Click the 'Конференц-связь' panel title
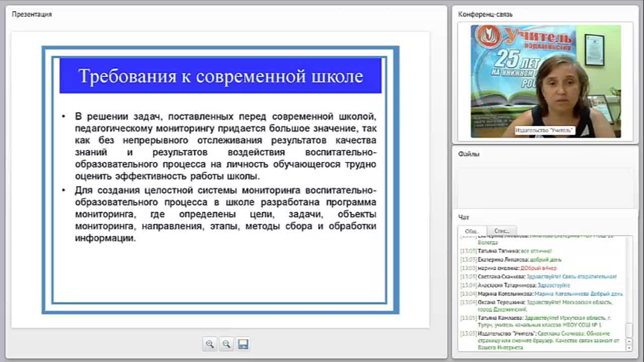The image size is (644, 362). tap(486, 14)
